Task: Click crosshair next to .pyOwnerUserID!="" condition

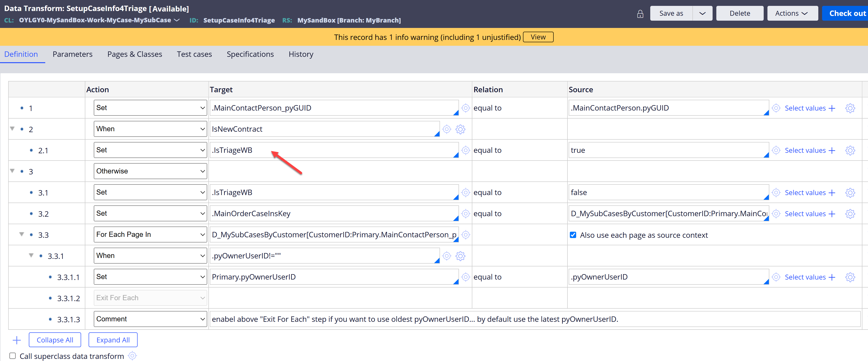Action: 447,256
